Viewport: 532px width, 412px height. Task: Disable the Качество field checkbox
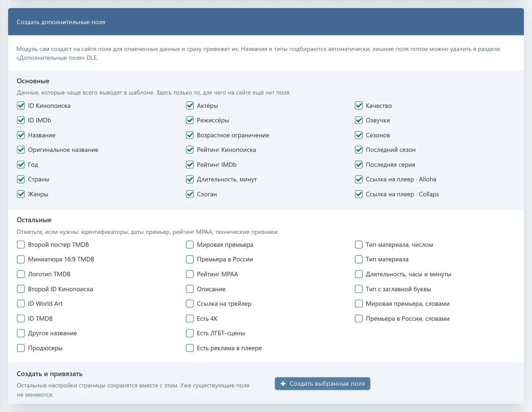[x=359, y=106]
